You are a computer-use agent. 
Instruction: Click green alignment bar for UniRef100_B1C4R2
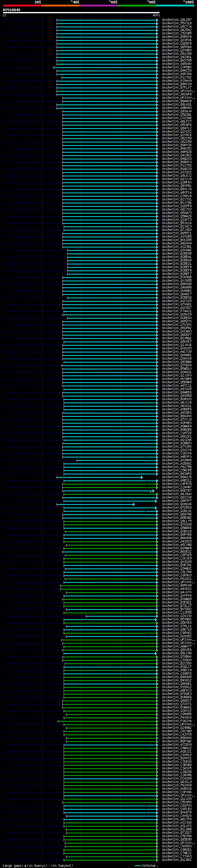[111, 860]
